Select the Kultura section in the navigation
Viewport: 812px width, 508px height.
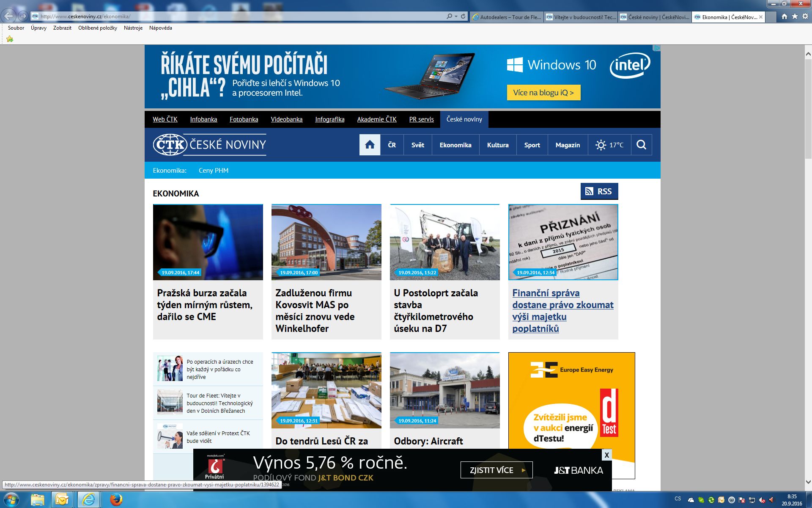tap(498, 145)
